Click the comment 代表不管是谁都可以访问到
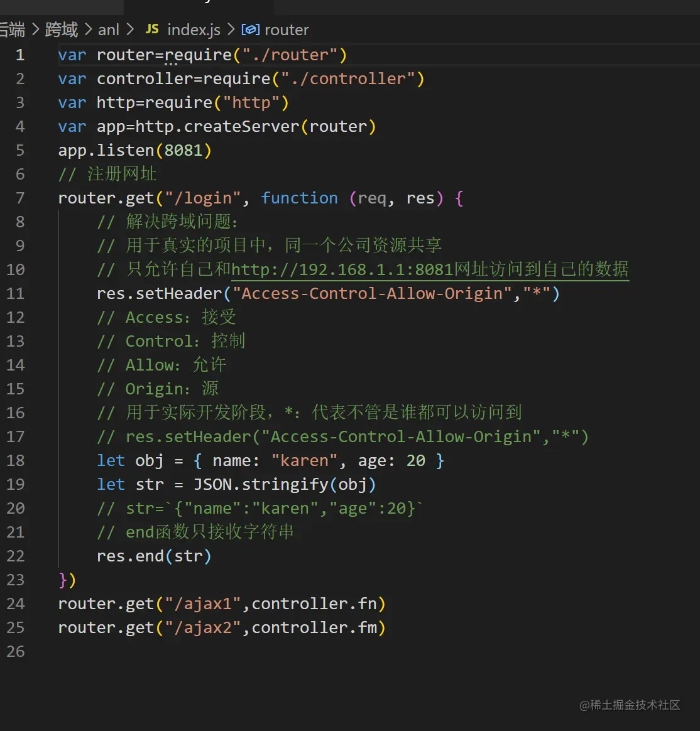 coord(417,413)
